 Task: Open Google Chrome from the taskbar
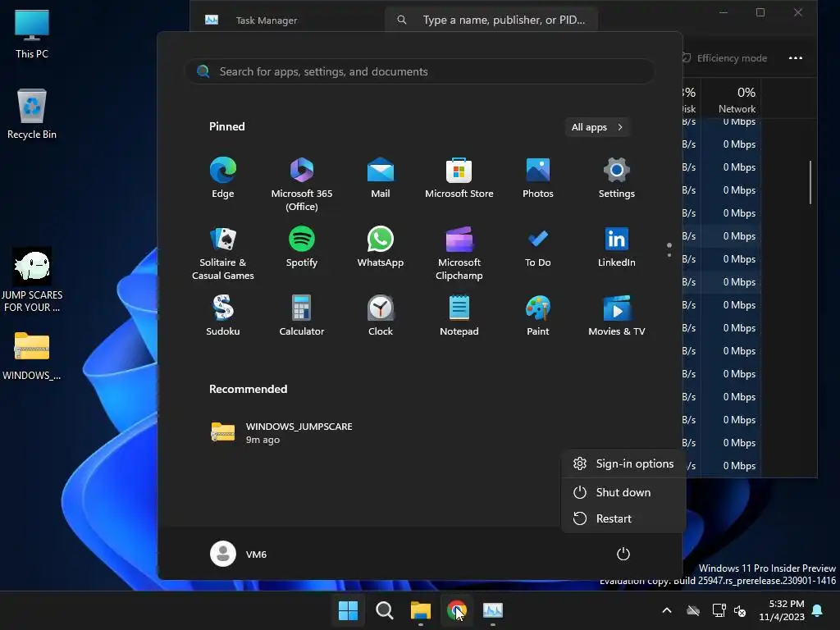[456, 610]
